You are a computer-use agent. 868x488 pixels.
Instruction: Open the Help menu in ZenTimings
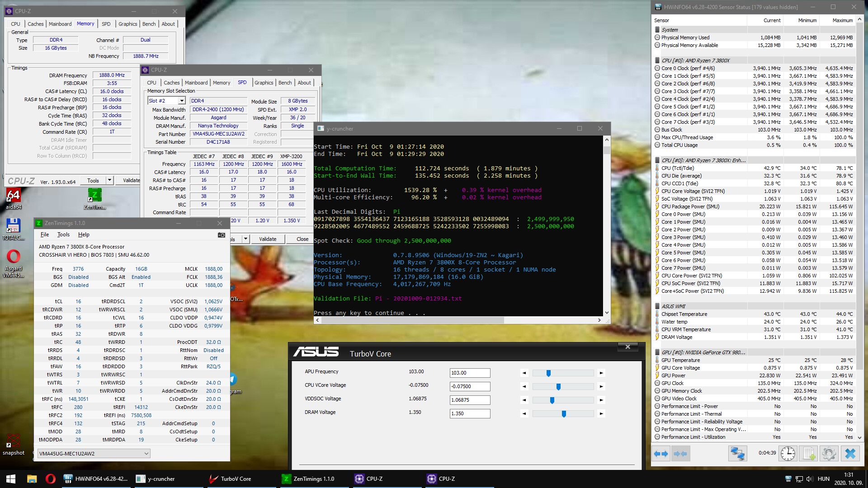pos(84,235)
